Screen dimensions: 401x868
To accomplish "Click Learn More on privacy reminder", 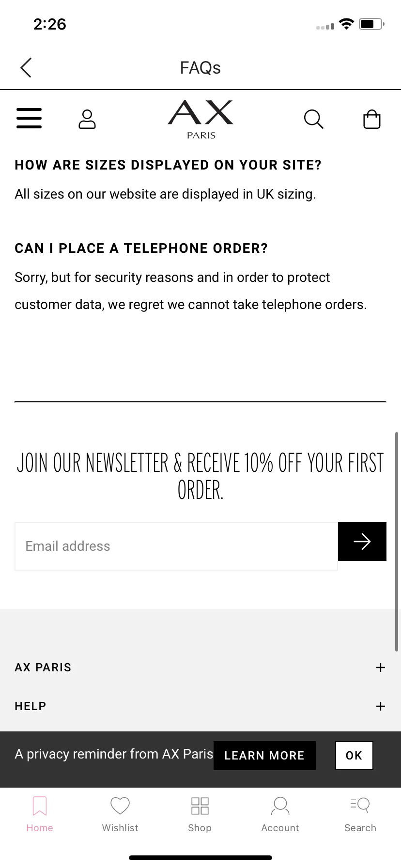I will (x=264, y=756).
